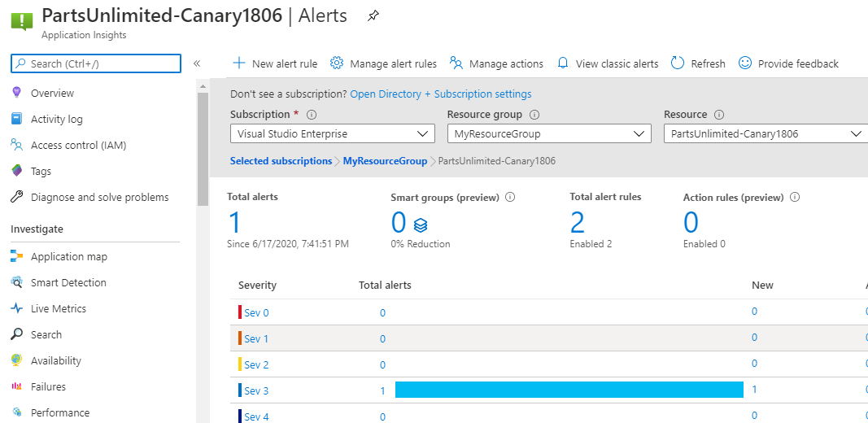The height and width of the screenshot is (423, 868).
Task: Click the Manage actions people icon
Action: [456, 63]
